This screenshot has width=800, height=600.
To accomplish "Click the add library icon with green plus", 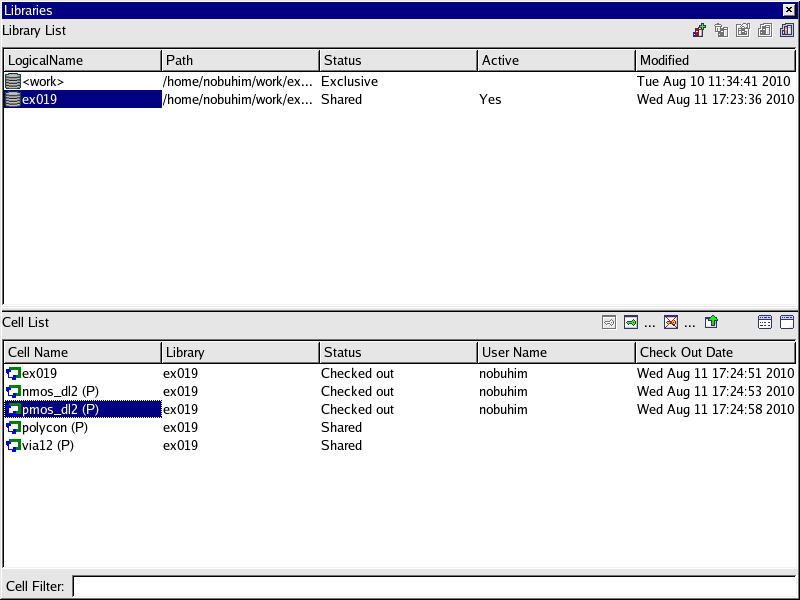I will 699,31.
